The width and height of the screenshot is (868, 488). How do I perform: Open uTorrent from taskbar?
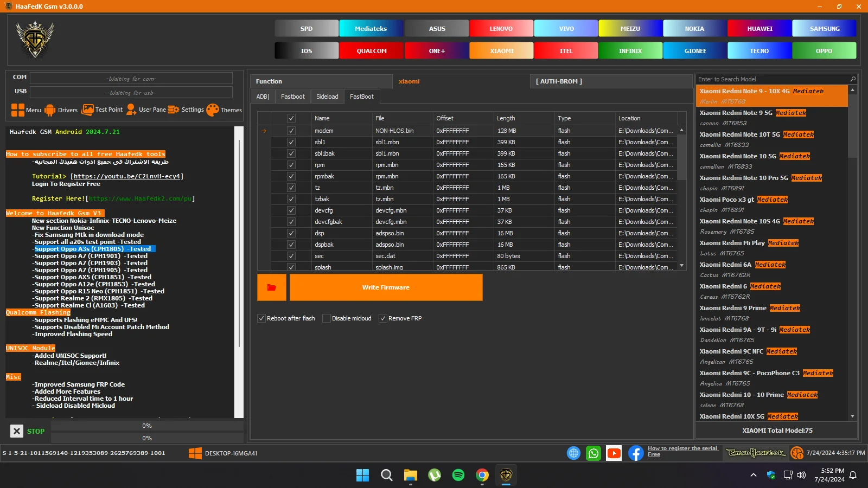(x=435, y=476)
